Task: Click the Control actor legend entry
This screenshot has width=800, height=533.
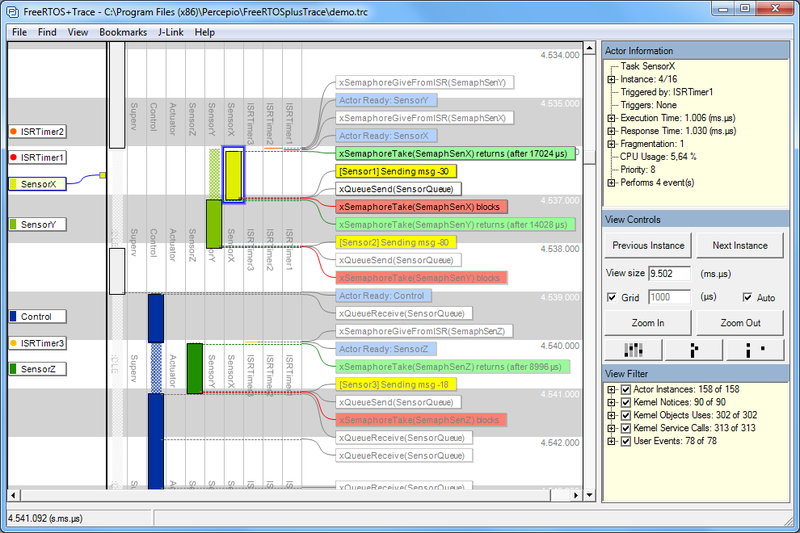Action: click(37, 317)
